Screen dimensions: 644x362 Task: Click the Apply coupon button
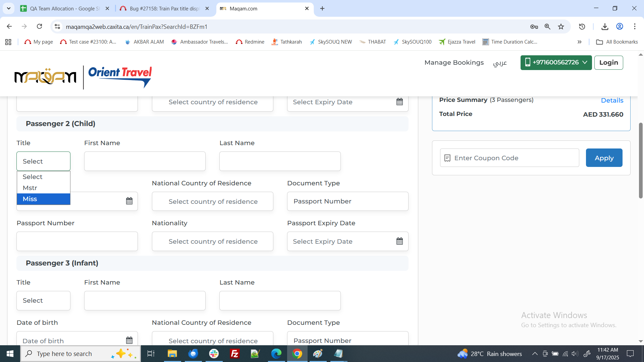pos(604,158)
